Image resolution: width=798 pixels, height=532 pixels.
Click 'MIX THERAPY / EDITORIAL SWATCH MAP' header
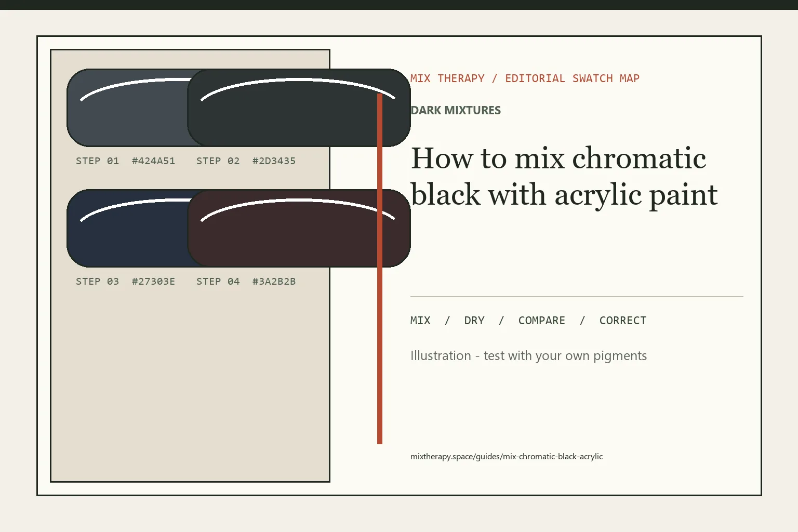pos(525,78)
